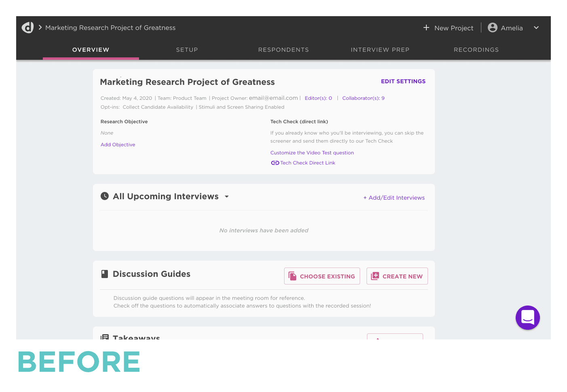Viewport: 567px width, 392px height.
Task: Click the bookmark icon beside Discussion Guides
Action: point(105,274)
